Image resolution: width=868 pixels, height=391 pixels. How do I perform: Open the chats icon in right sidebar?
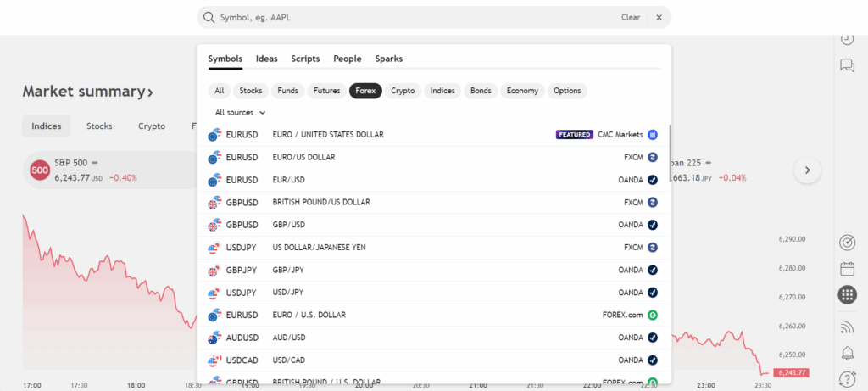click(847, 65)
